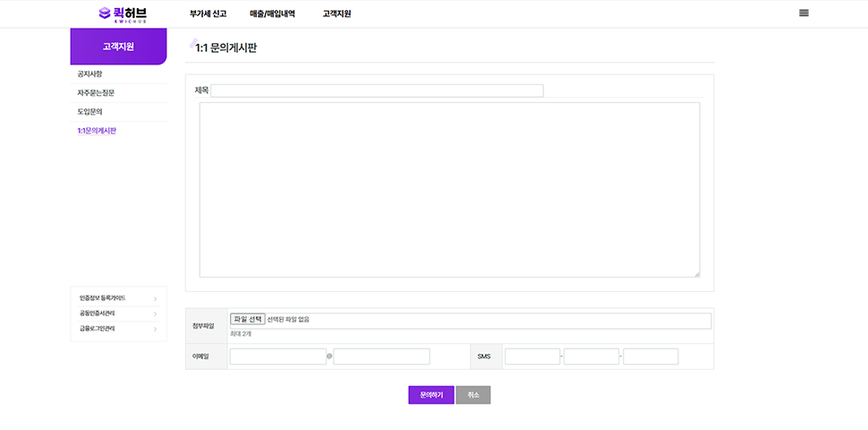This screenshot has width=868, height=430.
Task: Open the 고객지원 top menu
Action: (x=336, y=13)
